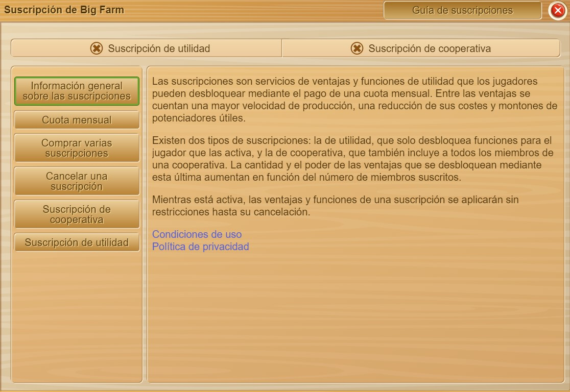The height and width of the screenshot is (392, 570).
Task: Switch to Suscripción de utilidad tab
Action: coord(147,48)
